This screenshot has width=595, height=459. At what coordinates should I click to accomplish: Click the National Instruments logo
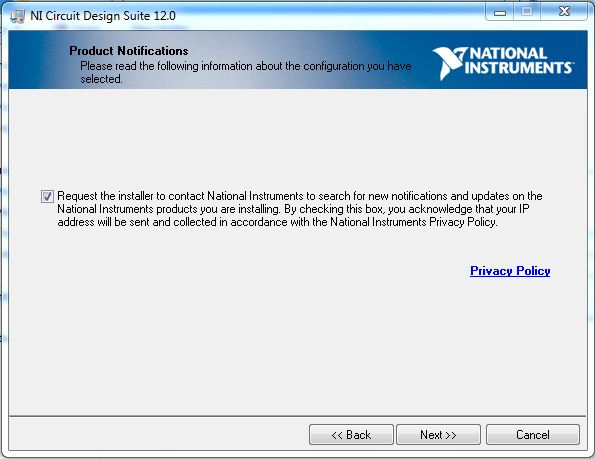(x=503, y=63)
